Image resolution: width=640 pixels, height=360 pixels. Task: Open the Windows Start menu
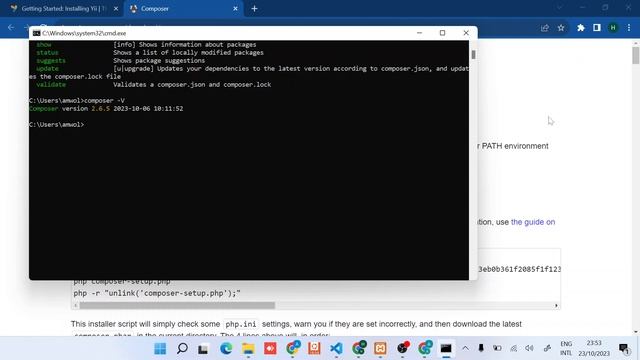(160, 349)
